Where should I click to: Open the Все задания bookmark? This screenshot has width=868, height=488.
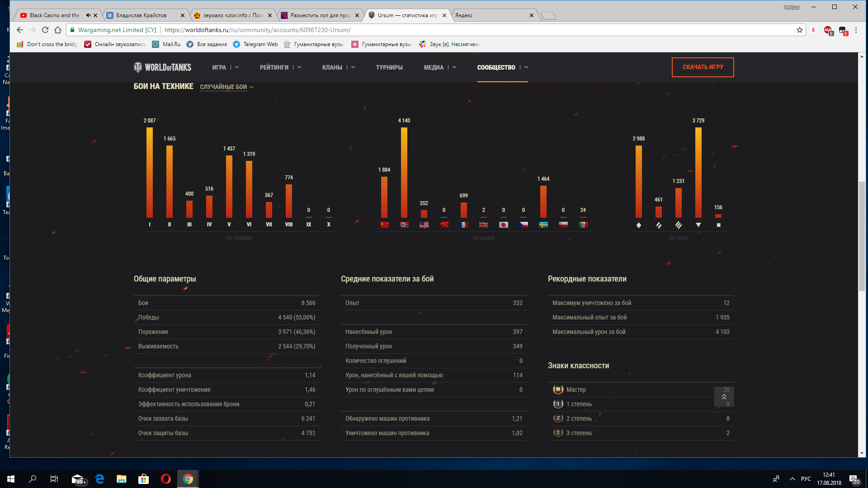pos(207,44)
